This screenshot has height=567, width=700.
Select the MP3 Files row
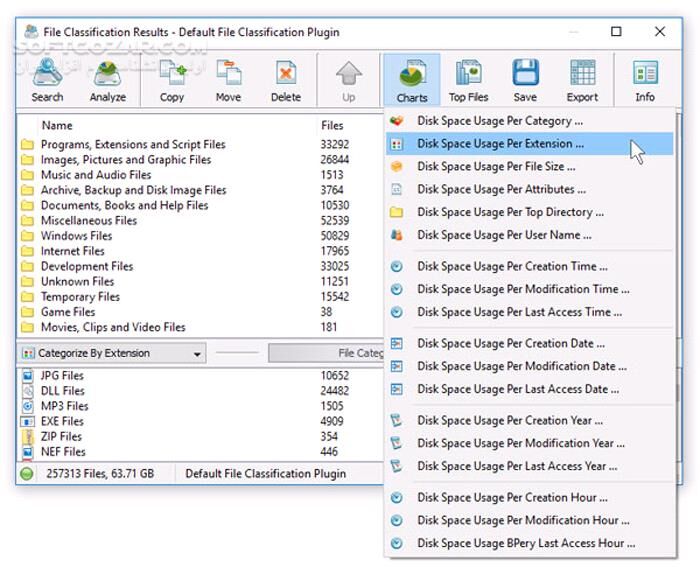pyautogui.click(x=64, y=406)
